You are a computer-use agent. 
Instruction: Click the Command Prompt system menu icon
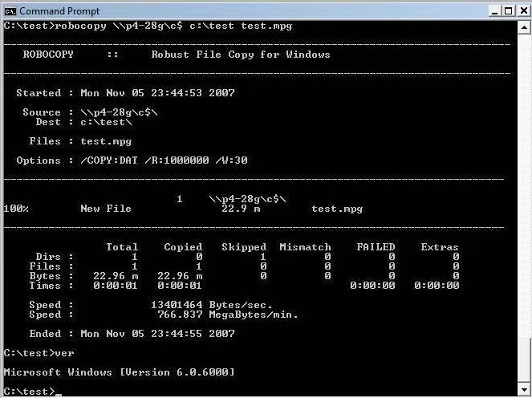point(10,11)
